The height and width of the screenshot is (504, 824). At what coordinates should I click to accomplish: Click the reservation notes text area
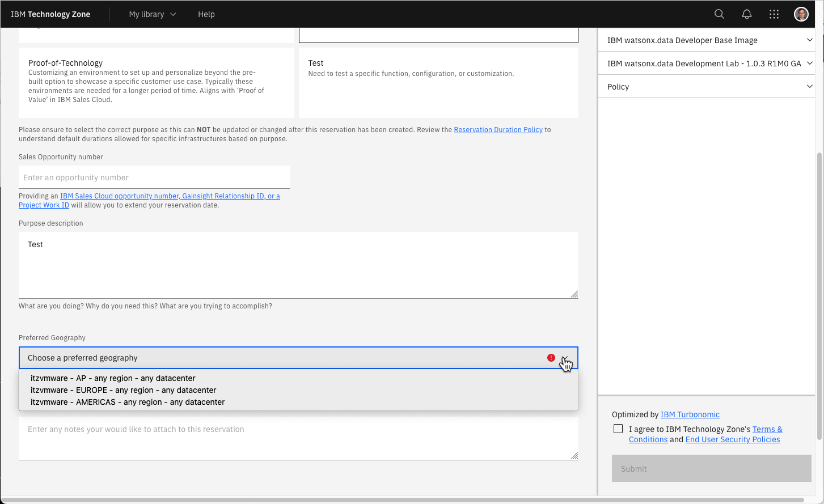(x=298, y=438)
